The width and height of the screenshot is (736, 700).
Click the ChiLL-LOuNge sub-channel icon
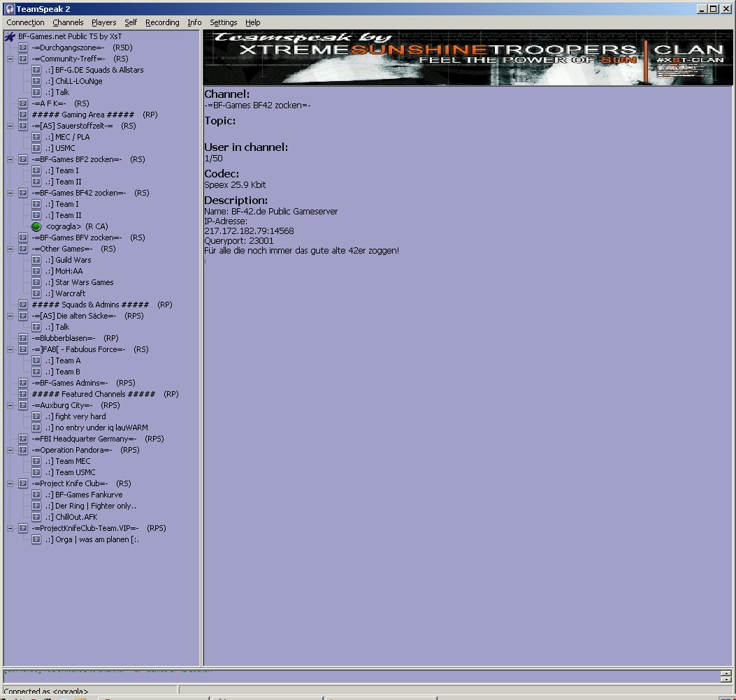[x=36, y=81]
